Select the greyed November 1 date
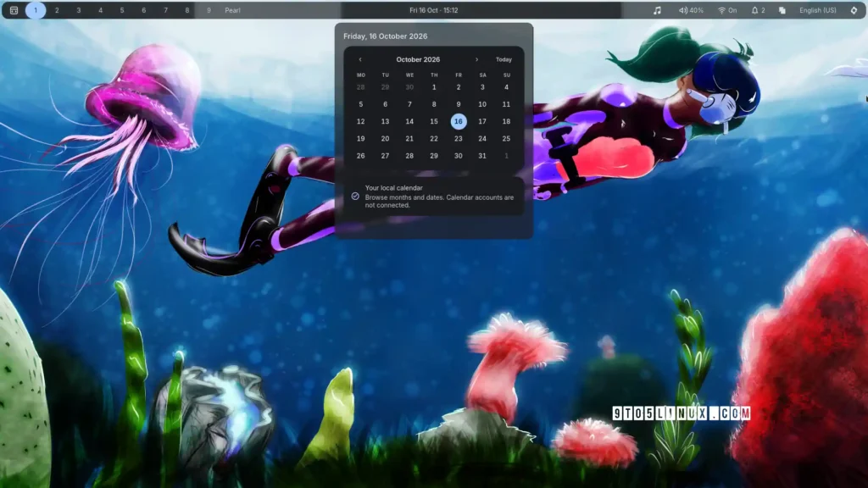Screen dimensions: 868x488 pyautogui.click(x=506, y=156)
